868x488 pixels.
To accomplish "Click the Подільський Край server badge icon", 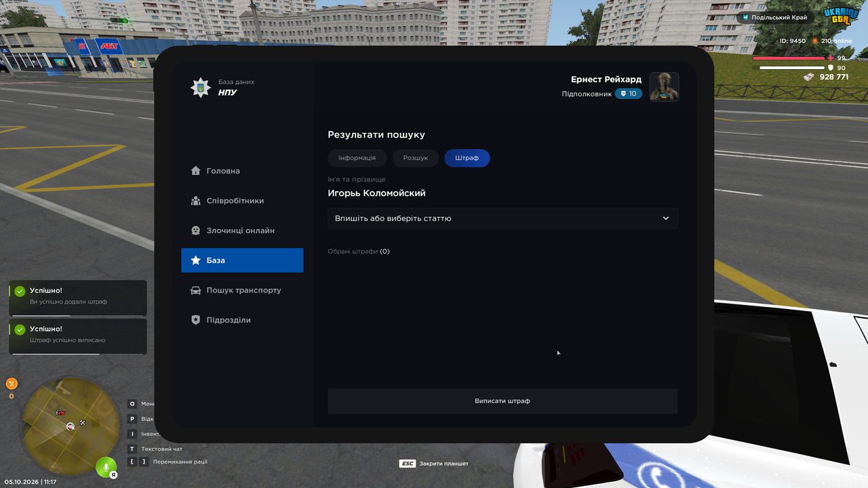I will [x=745, y=17].
